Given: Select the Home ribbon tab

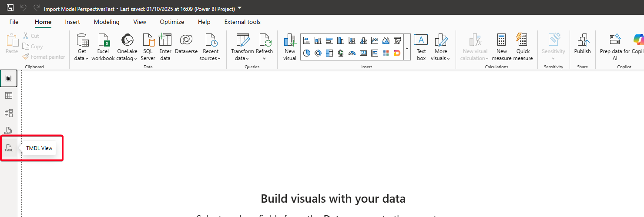Looking at the screenshot, I should pyautogui.click(x=43, y=22).
